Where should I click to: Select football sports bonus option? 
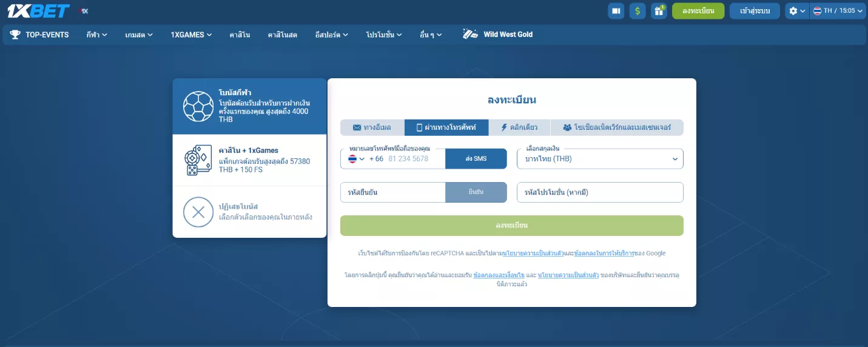click(250, 106)
